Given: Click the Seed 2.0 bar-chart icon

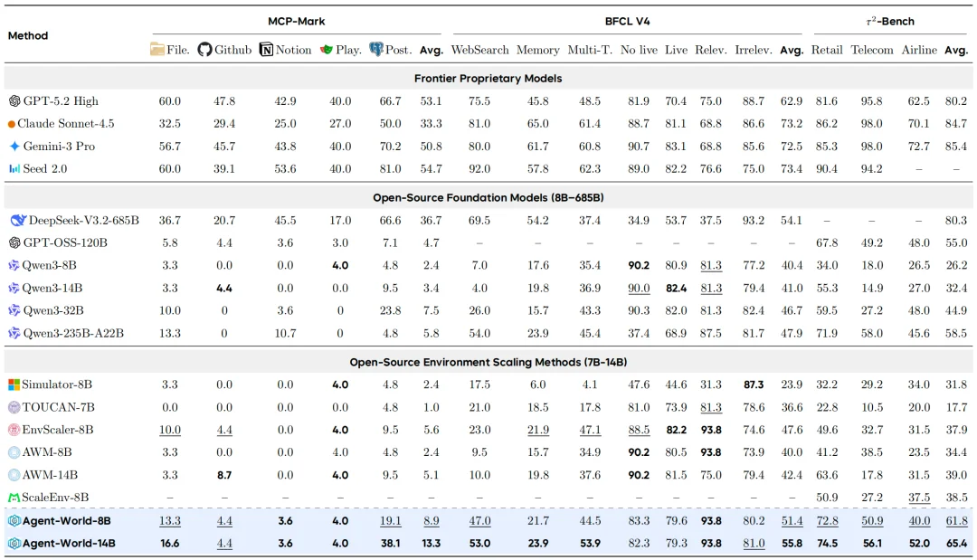Looking at the screenshot, I should [14, 169].
